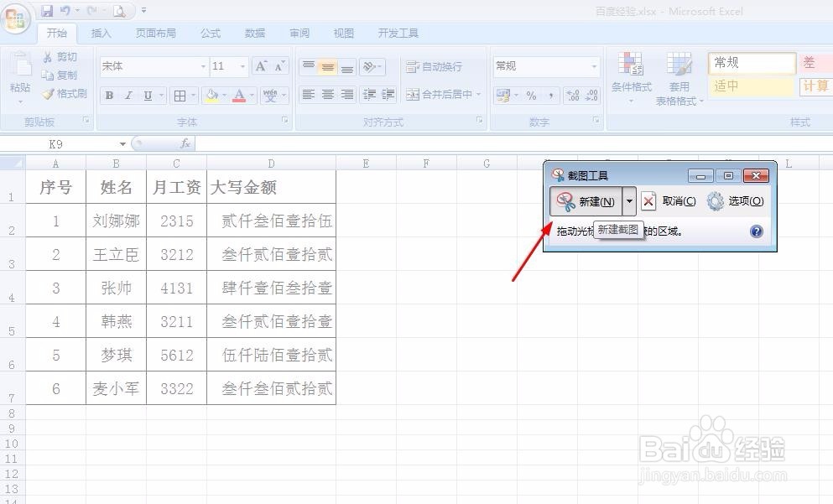Expand Font dialog launcher
The width and height of the screenshot is (833, 504).
pos(284,121)
